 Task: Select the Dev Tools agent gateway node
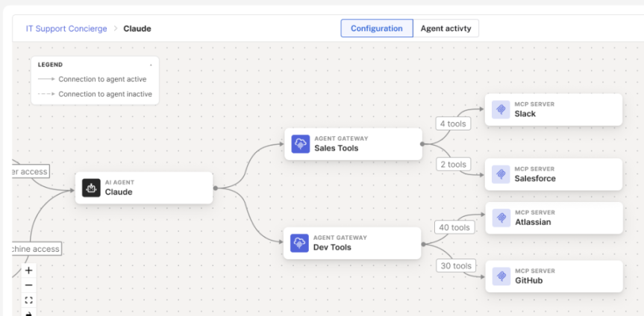click(352, 244)
